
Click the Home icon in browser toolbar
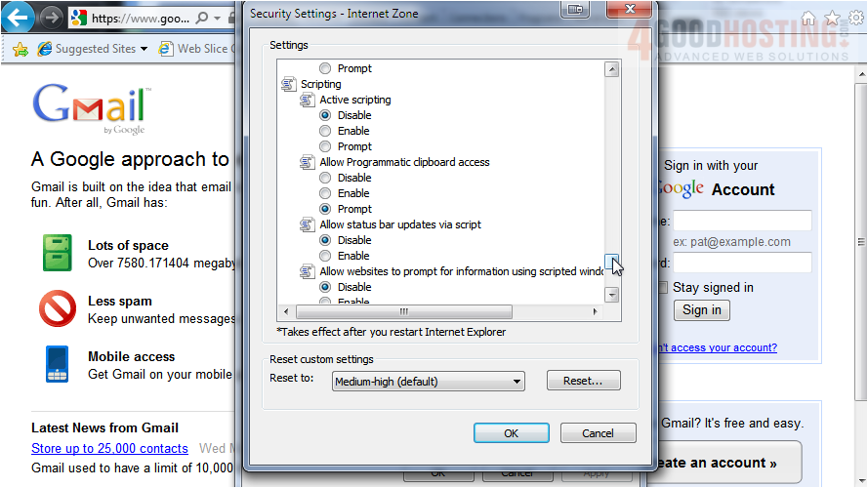click(807, 19)
